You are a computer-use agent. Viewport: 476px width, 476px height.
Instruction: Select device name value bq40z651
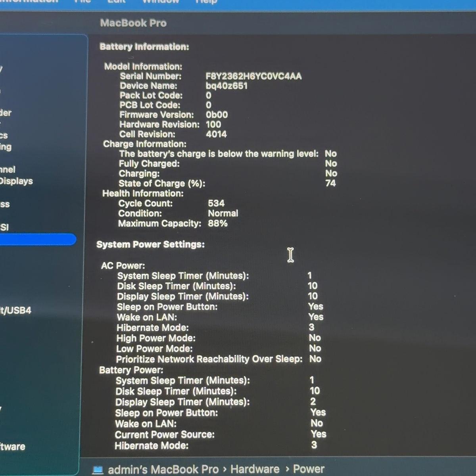226,86
